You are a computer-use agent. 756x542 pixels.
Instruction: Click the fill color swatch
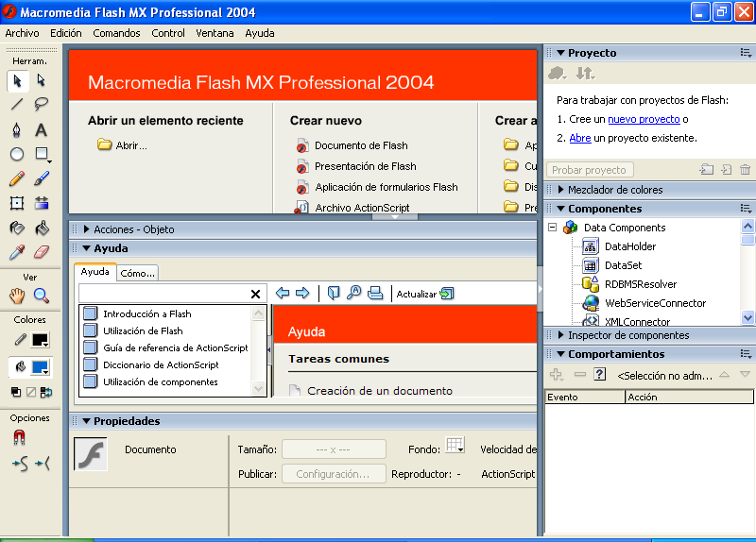(x=40, y=366)
